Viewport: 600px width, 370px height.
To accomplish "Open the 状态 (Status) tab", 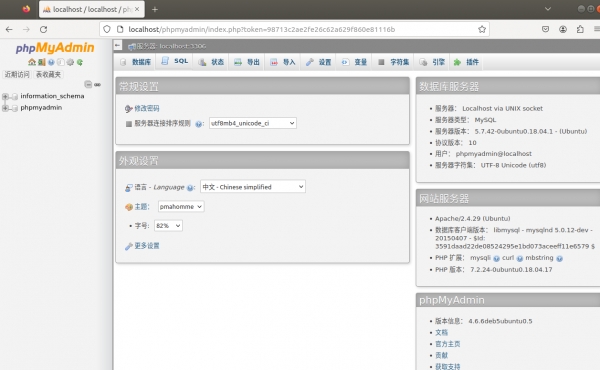I will 212,62.
